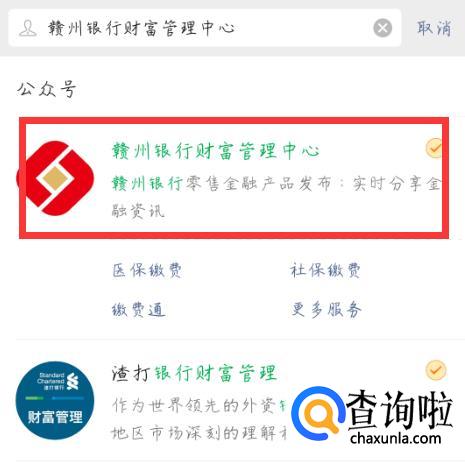Click the 查询啦 magnifier logo watermark
This screenshot has height=469, width=465.
[318, 413]
